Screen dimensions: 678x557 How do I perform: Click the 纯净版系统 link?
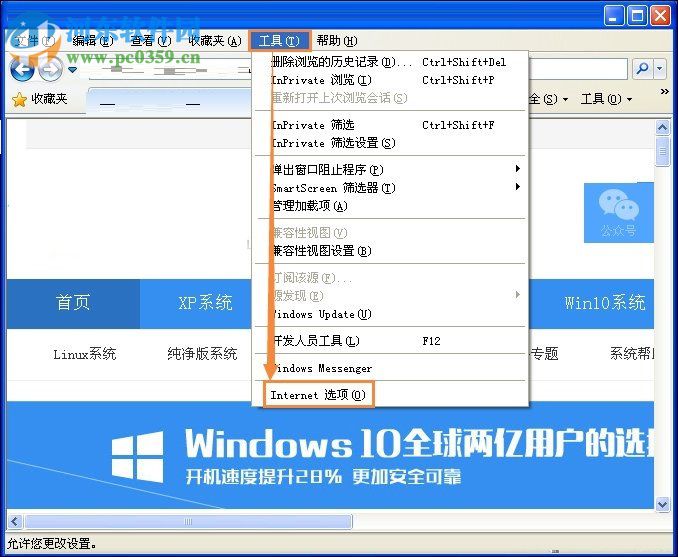202,354
